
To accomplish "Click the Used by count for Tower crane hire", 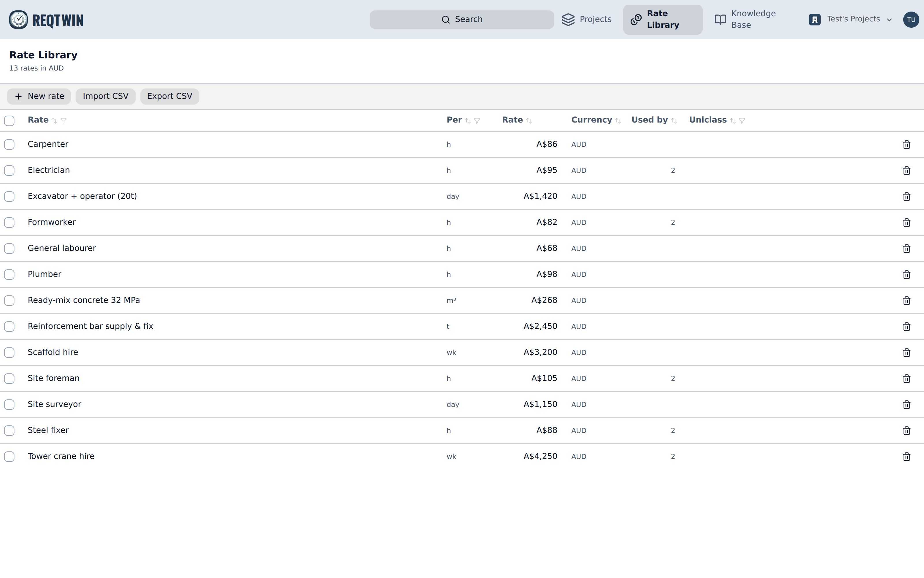I will 673,456.
